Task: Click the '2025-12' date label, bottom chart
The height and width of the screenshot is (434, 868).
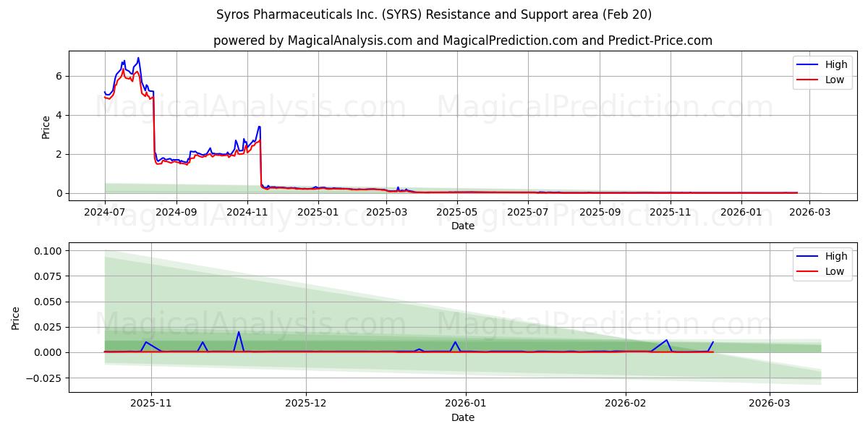Action: pyautogui.click(x=306, y=404)
